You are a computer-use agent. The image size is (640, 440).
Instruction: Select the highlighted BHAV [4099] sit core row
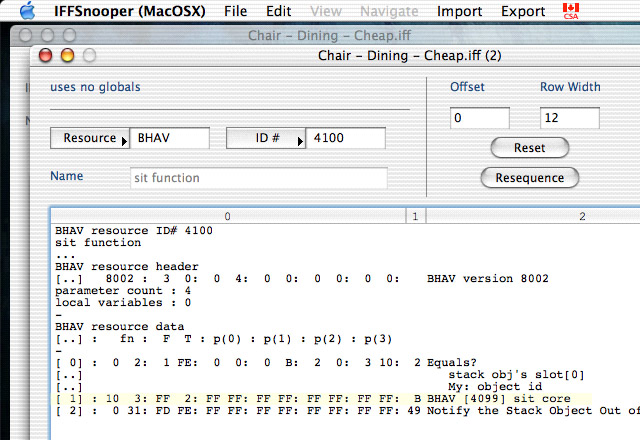tap(320, 398)
